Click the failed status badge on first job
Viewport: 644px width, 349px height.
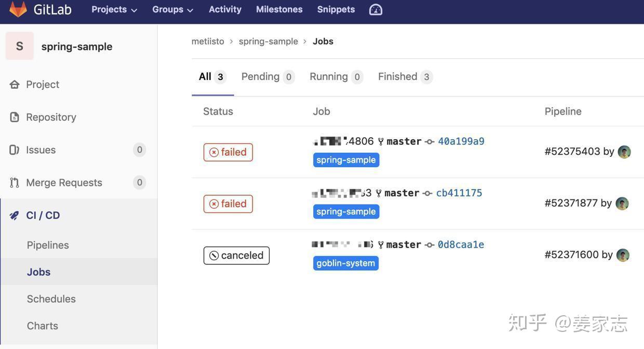227,152
